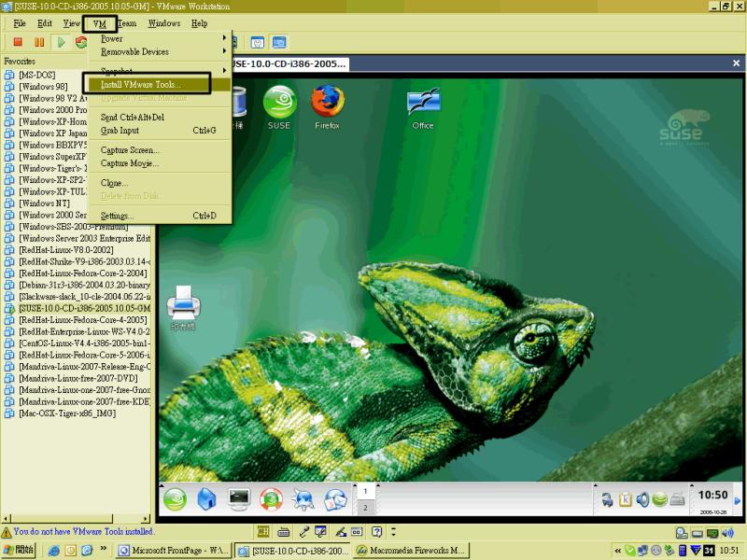The height and width of the screenshot is (560, 747).
Task: Launch the Konsole terminal panel icon
Action: (239, 499)
